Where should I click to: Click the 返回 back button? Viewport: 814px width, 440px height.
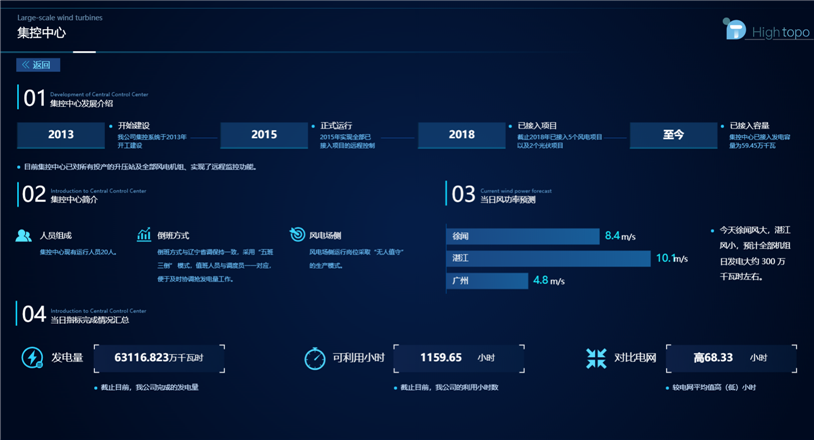coord(38,65)
